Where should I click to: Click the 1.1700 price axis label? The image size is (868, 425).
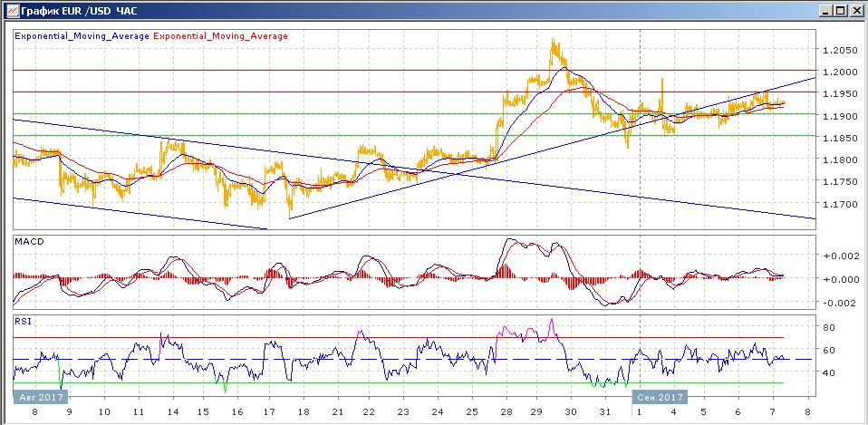838,204
